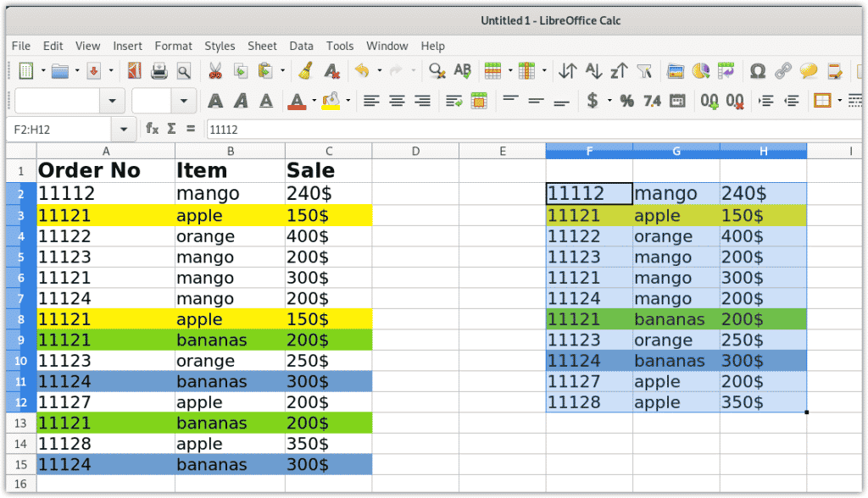Toggle italic formatting
This screenshot has height=498, width=868.
point(242,100)
